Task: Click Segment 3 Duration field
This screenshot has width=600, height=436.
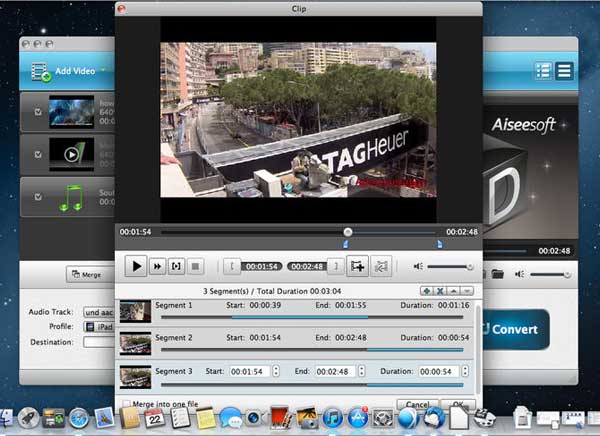Action: tap(439, 371)
